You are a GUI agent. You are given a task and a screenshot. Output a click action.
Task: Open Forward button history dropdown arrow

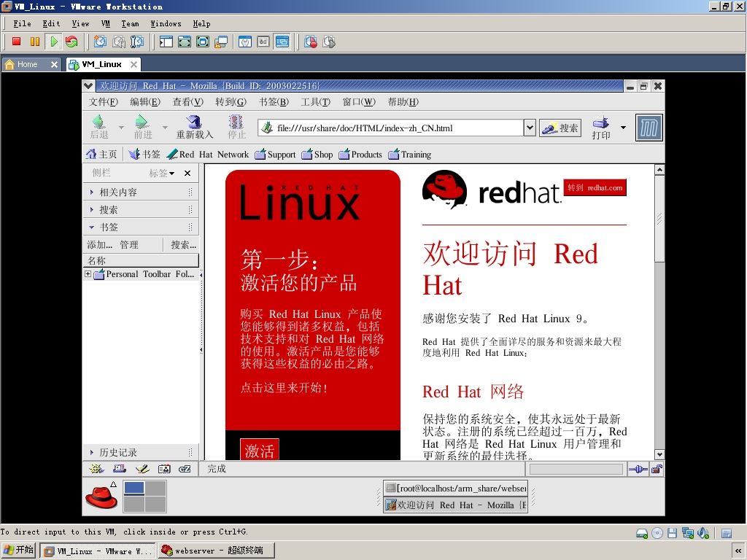[165, 127]
